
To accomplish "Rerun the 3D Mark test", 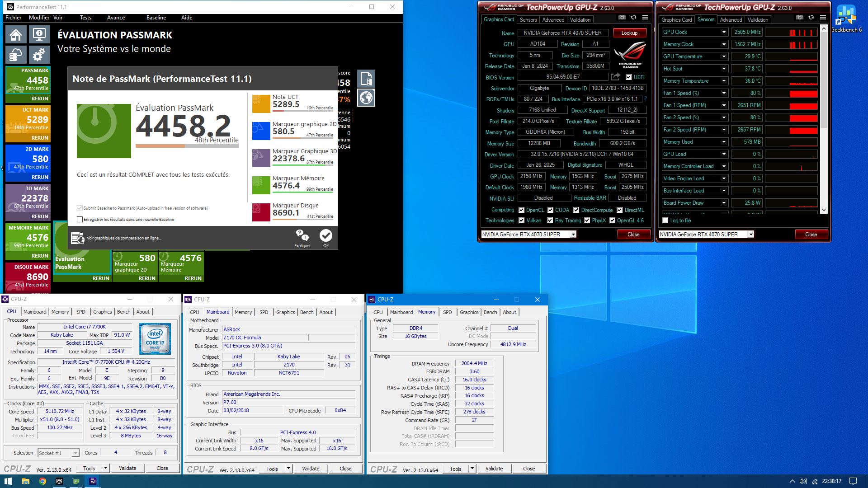I will 40,216.
